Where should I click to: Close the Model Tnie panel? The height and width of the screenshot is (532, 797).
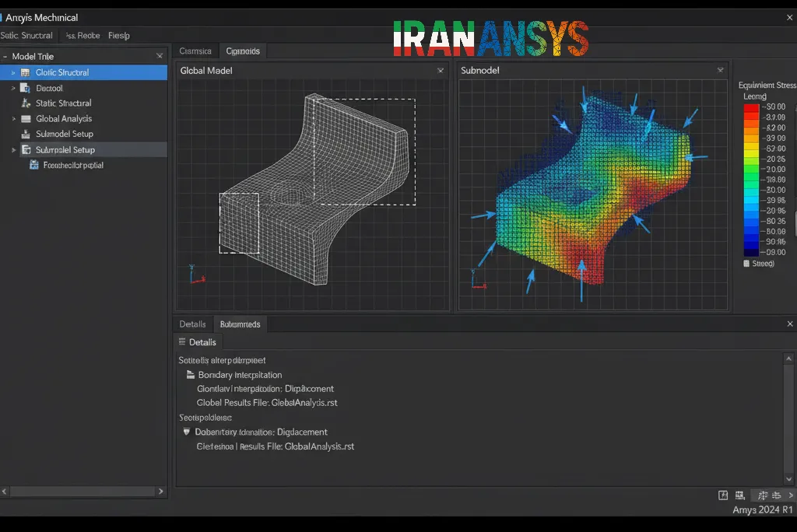click(160, 56)
